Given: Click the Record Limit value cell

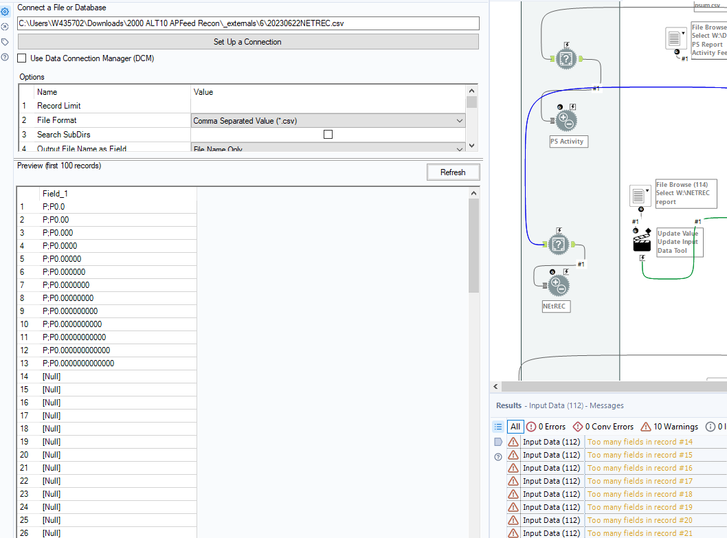Looking at the screenshot, I should (x=328, y=106).
